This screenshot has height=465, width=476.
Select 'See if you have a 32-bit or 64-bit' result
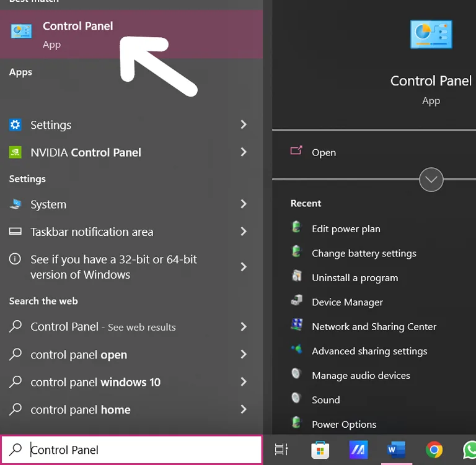pyautogui.click(x=131, y=267)
